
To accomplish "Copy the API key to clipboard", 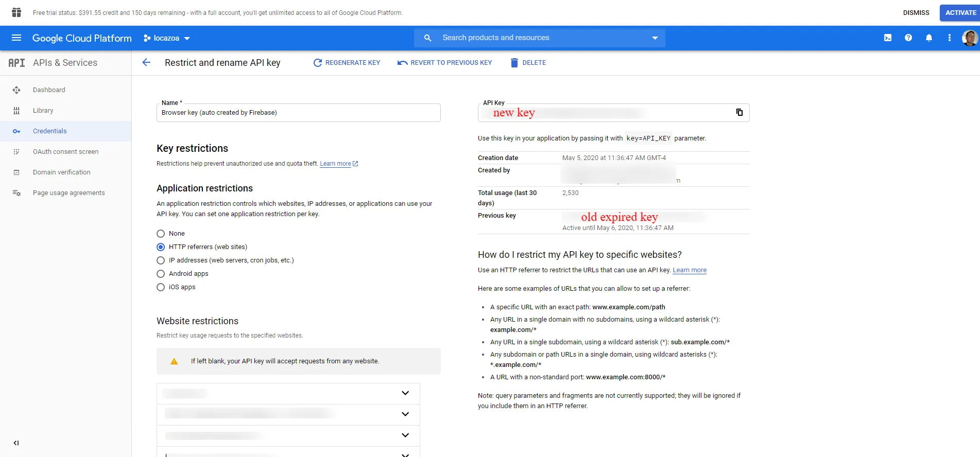I will [740, 112].
